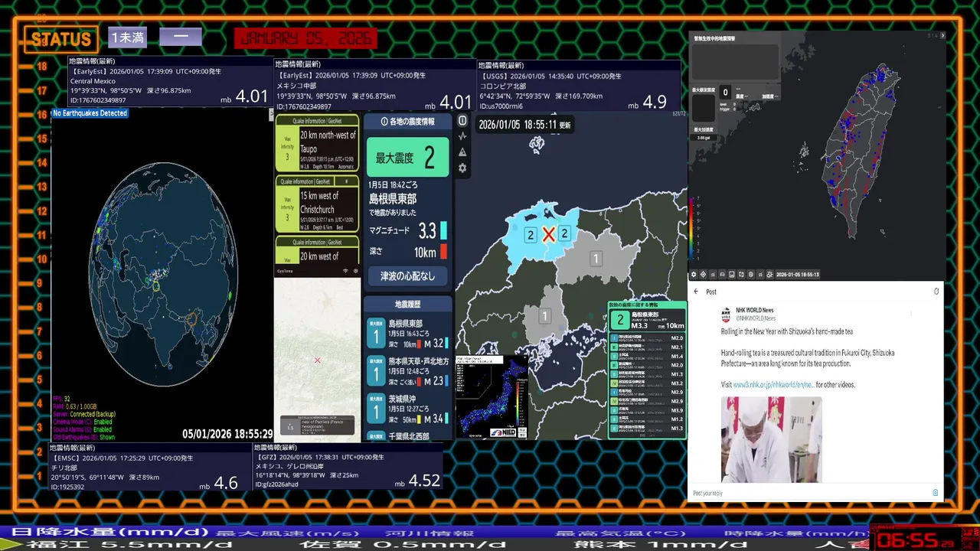Viewport: 980px width, 551px height.
Task: Click the wifi icon in the CysTerra map header
Action: click(x=345, y=271)
